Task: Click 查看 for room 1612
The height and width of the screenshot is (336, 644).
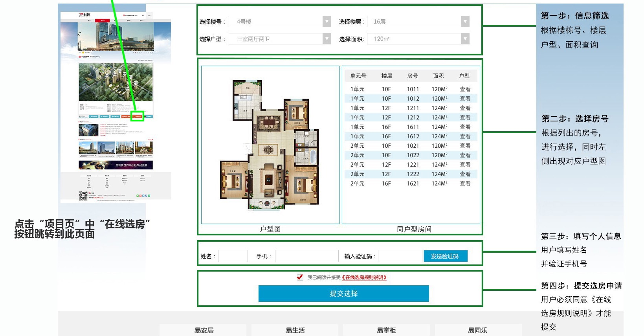Action: point(465,136)
